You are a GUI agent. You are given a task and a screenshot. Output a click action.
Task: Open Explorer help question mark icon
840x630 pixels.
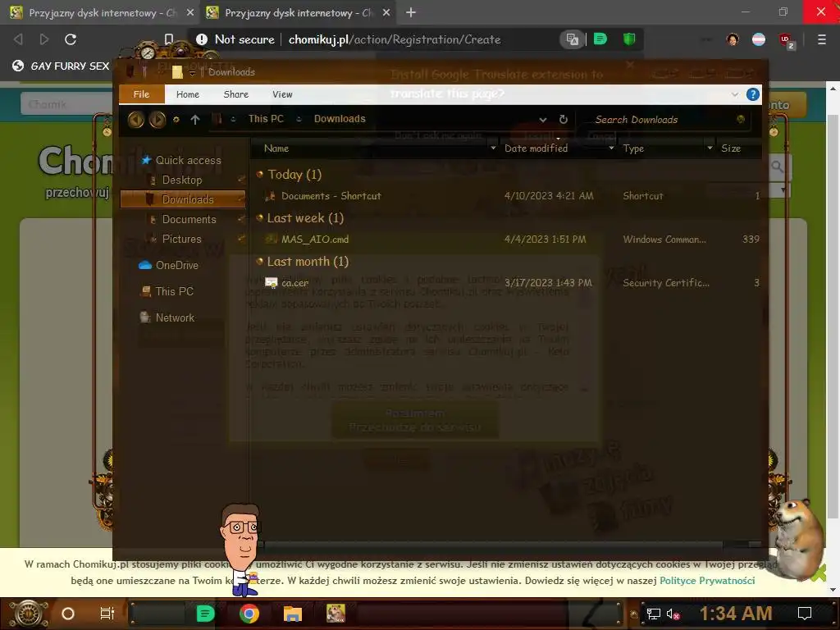point(753,94)
